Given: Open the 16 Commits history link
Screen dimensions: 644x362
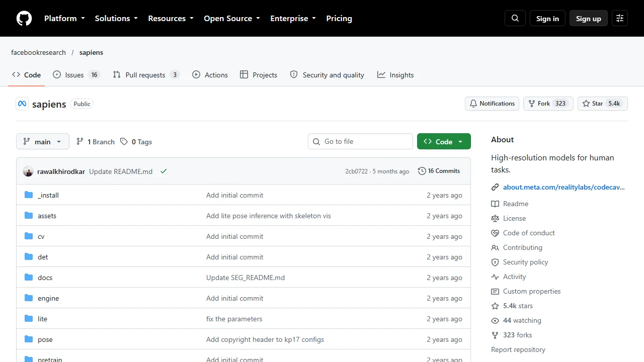Looking at the screenshot, I should point(439,171).
